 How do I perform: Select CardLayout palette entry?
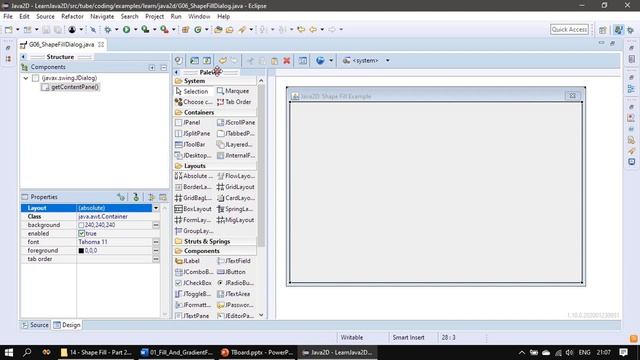point(236,198)
